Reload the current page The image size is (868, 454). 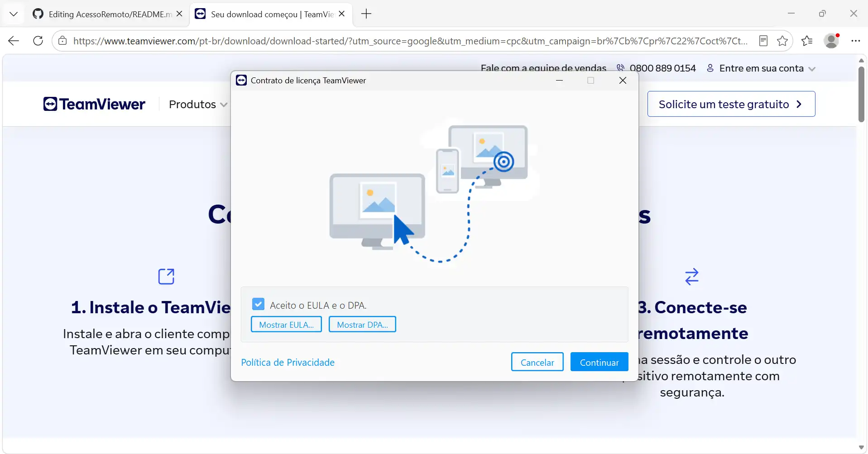38,41
